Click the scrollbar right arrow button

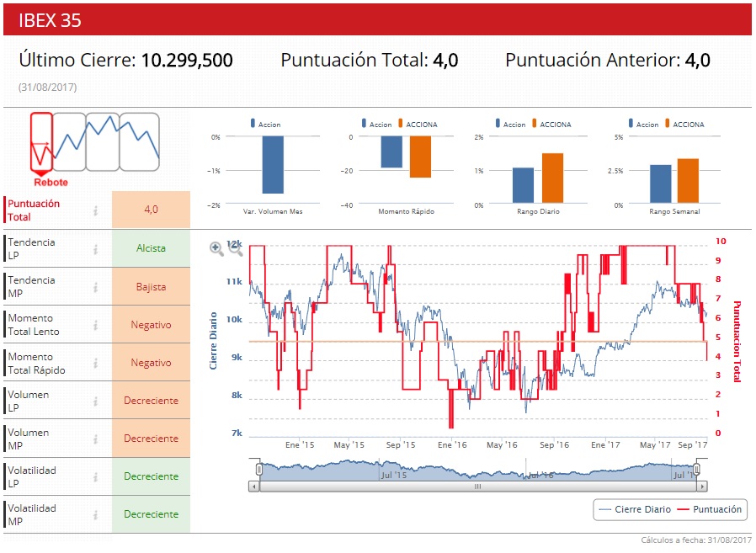pyautogui.click(x=702, y=487)
